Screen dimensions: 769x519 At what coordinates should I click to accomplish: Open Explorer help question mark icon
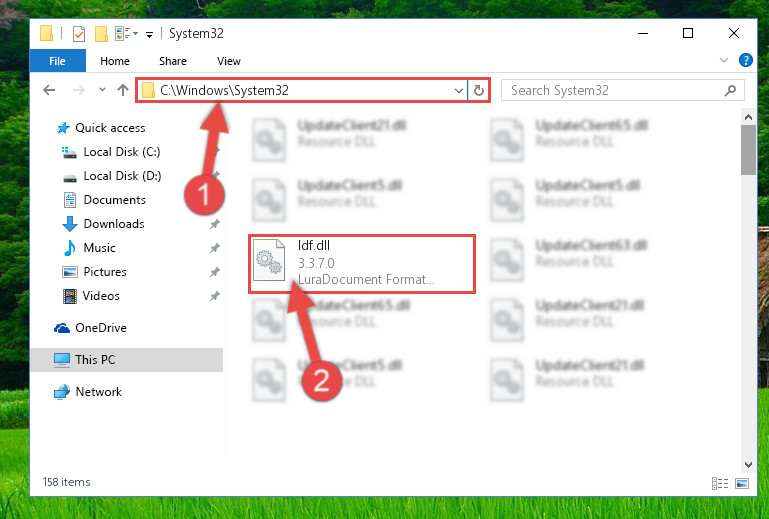745,60
